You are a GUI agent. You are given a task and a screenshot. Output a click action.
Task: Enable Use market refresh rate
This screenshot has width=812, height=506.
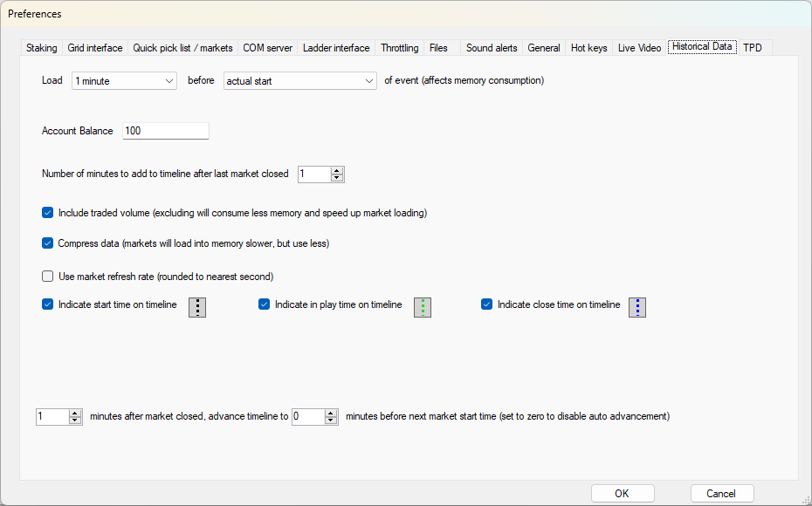pyautogui.click(x=48, y=277)
